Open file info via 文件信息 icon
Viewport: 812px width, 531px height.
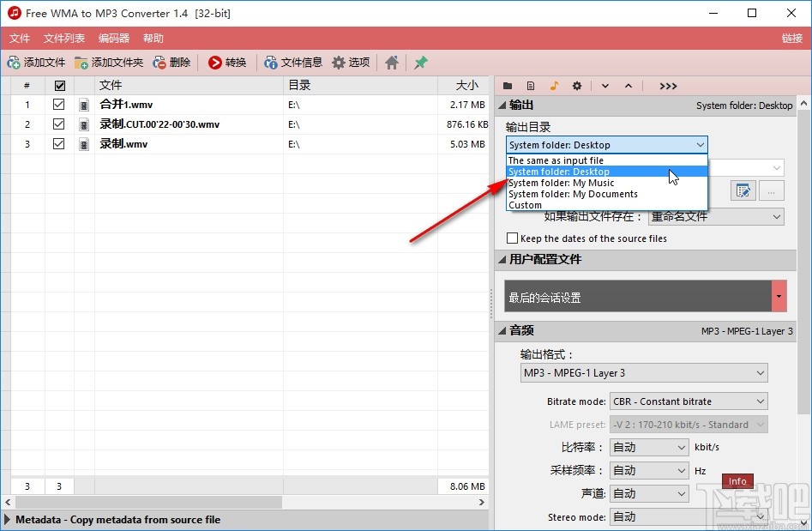click(271, 62)
